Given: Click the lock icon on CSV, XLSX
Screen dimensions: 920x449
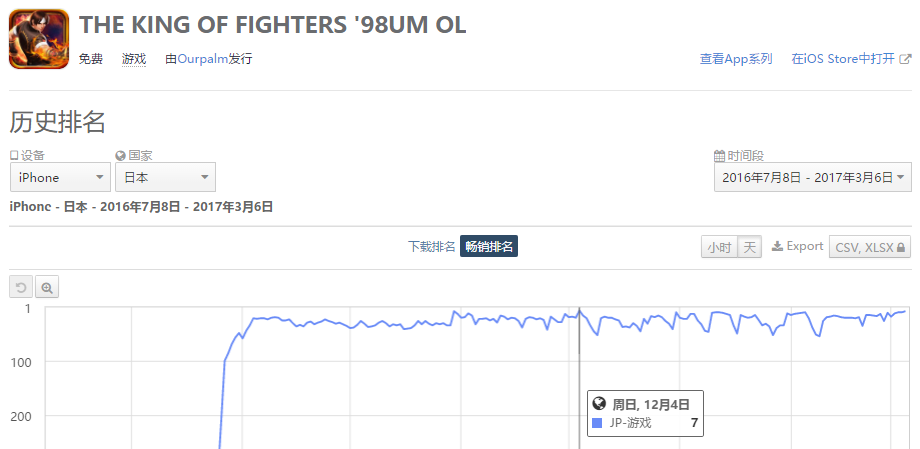Looking at the screenshot, I should click(902, 247).
